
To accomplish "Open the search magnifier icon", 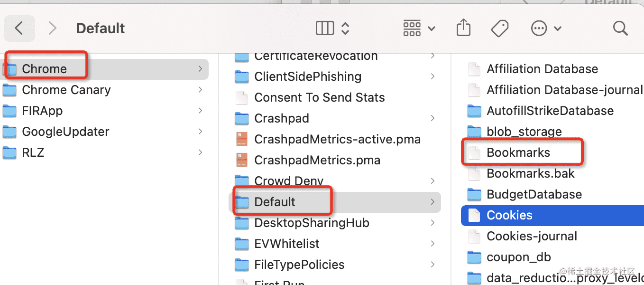I will pyautogui.click(x=620, y=28).
